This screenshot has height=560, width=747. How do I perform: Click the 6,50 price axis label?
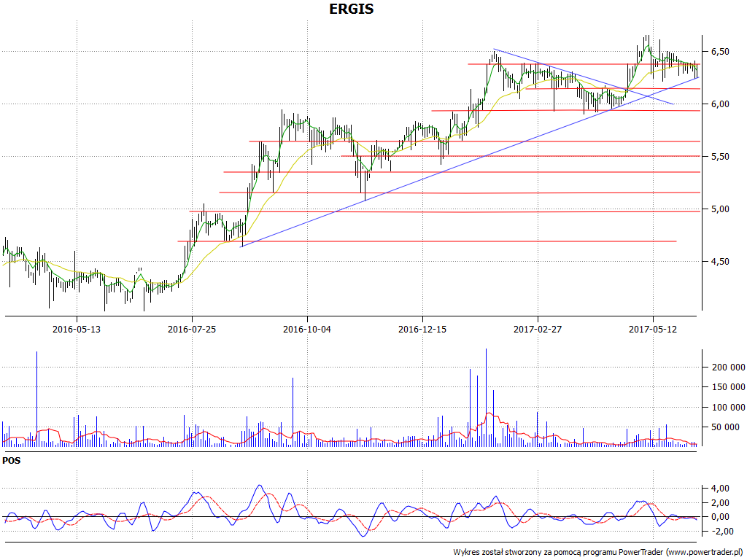coord(720,52)
